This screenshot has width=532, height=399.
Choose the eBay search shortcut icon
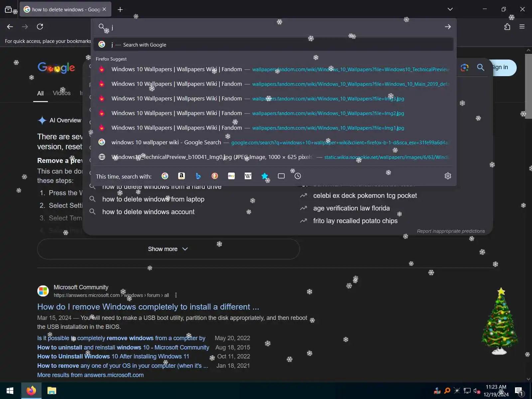point(231,176)
